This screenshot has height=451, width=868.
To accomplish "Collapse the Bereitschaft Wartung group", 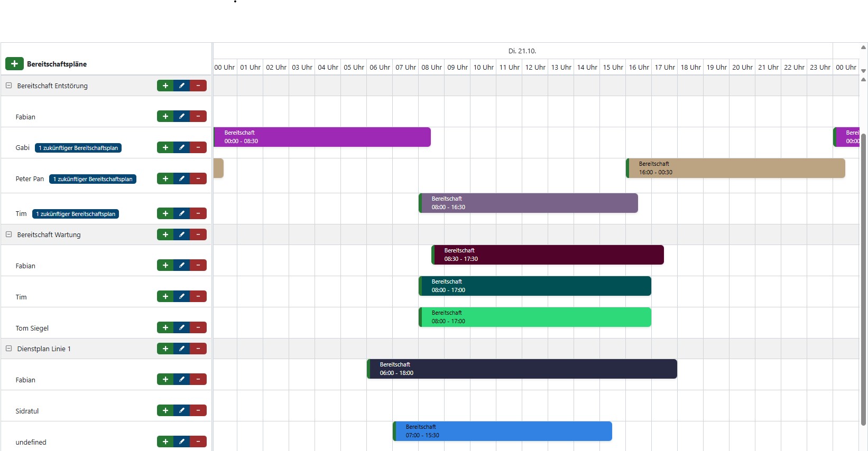I will [8, 234].
